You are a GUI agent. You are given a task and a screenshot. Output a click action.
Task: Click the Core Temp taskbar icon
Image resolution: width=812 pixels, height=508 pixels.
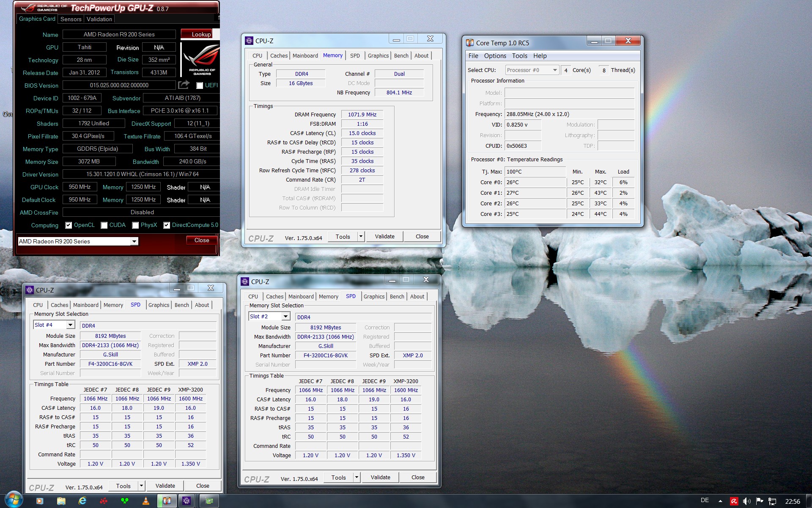point(167,501)
